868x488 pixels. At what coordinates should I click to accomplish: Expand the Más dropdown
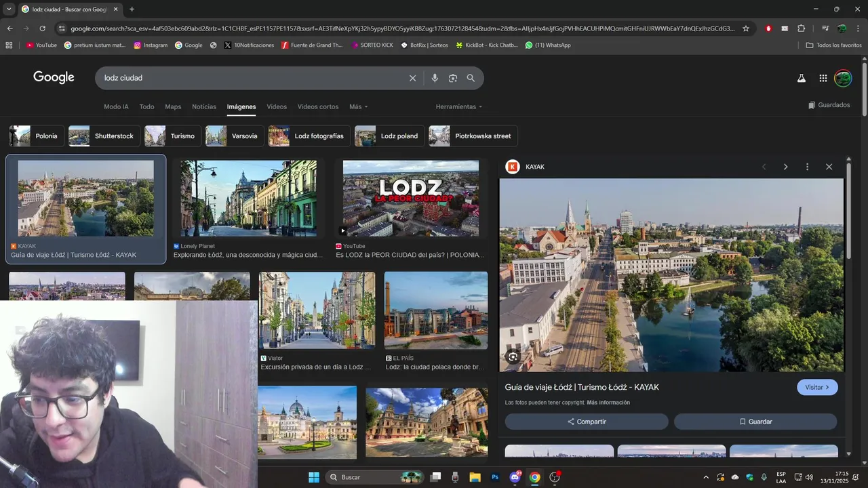(358, 106)
